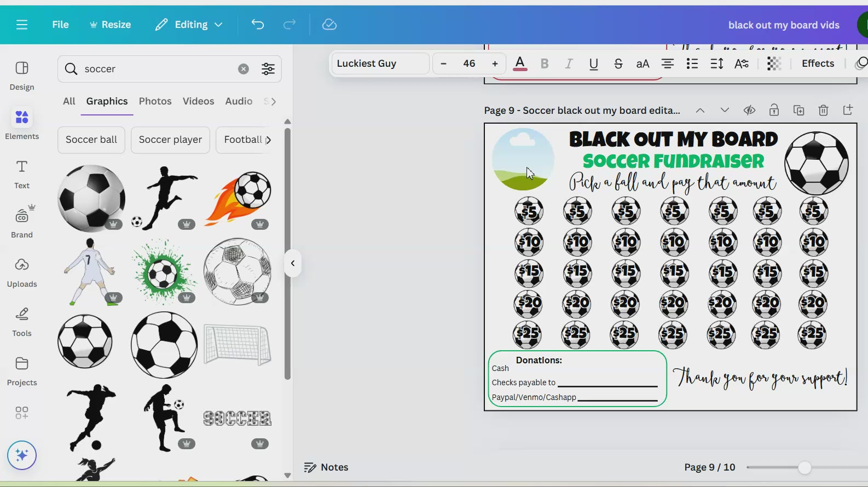Open the Brand panel
The height and width of the screenshot is (487, 868).
(x=22, y=223)
